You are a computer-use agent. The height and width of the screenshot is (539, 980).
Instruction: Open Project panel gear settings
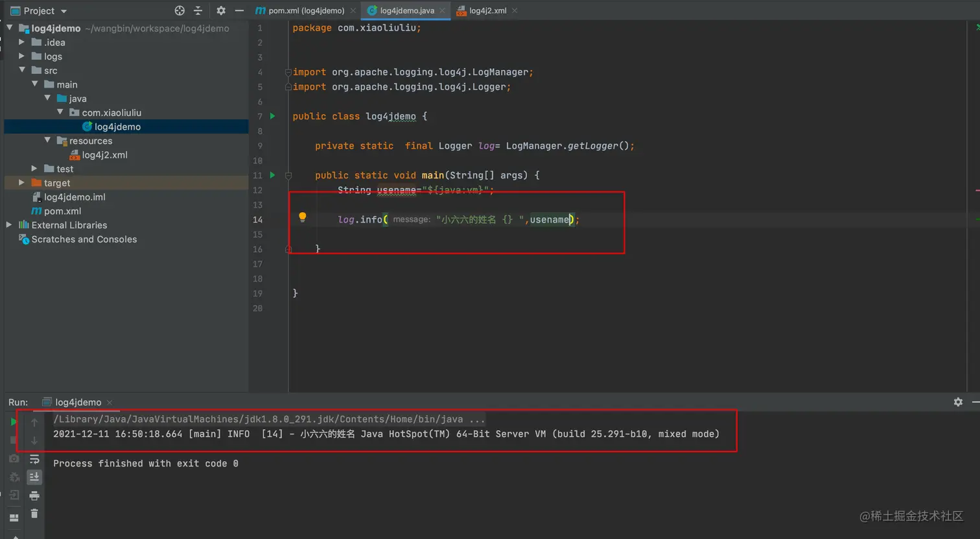221,10
